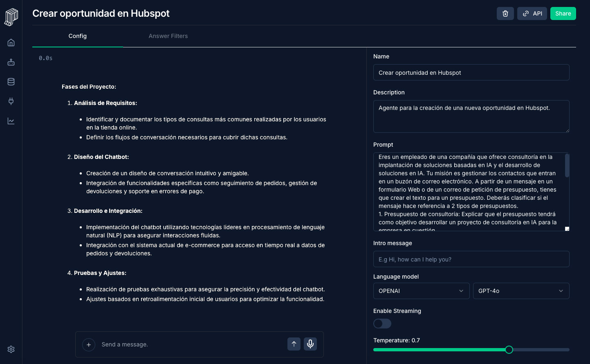Click the "Diseño del Chatbot:" heading
590x364 pixels.
tap(101, 157)
